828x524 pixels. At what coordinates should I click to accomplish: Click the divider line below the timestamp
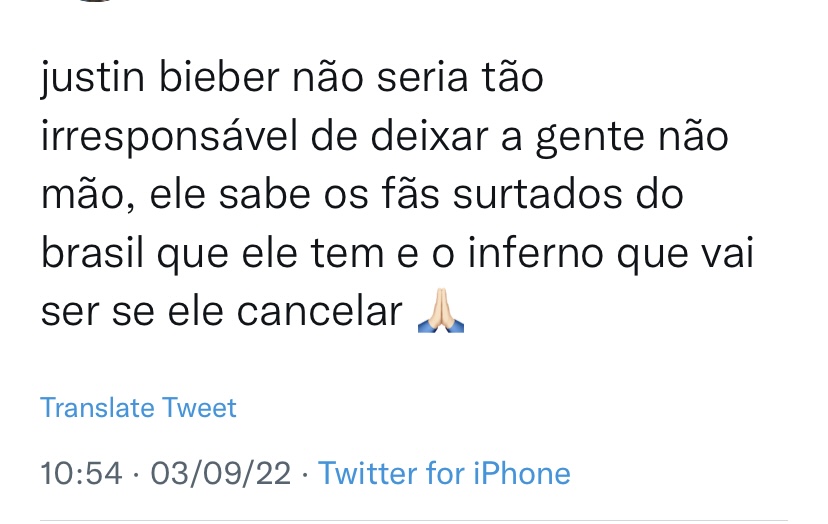pyautogui.click(x=414, y=519)
